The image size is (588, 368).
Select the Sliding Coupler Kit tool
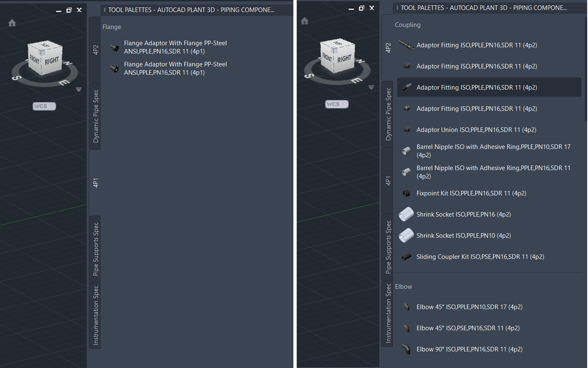[489, 257]
